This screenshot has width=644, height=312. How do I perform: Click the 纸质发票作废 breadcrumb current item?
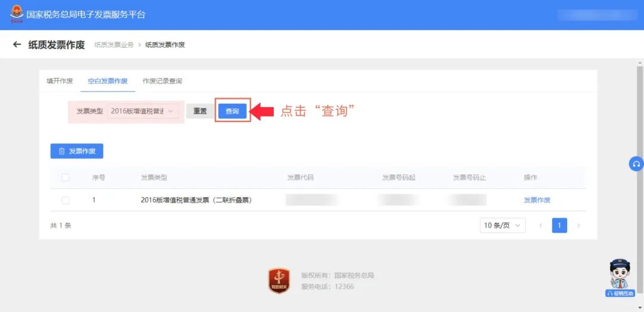pos(165,45)
